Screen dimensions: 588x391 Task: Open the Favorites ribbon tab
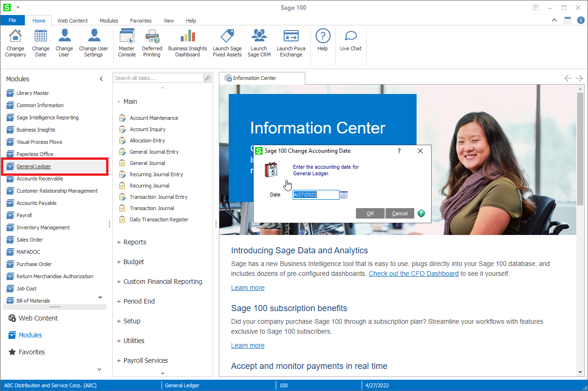pos(141,21)
